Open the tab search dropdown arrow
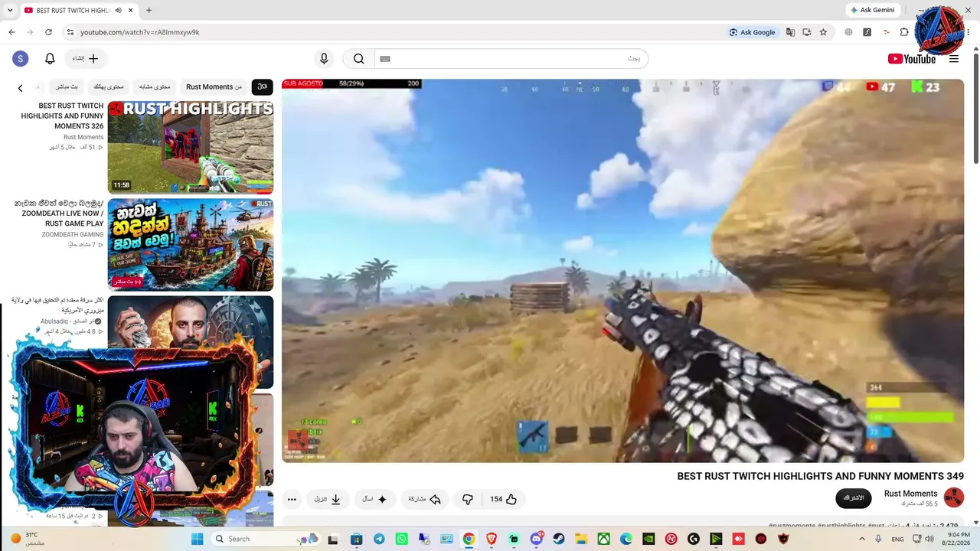The image size is (980, 551). coord(11,11)
